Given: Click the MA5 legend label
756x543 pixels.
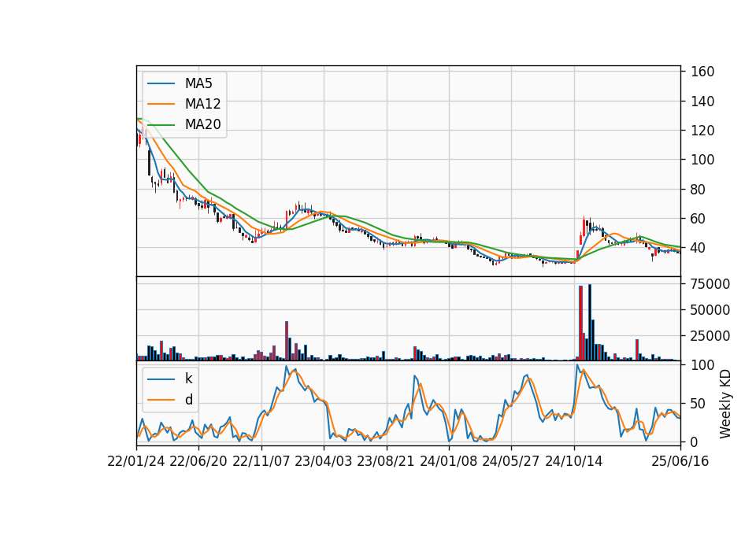Looking at the screenshot, I should tap(198, 83).
